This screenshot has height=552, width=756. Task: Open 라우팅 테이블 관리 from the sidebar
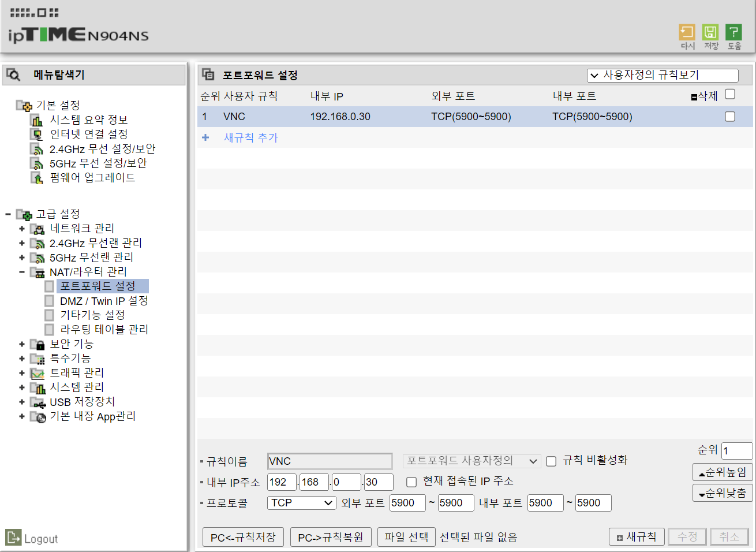pyautogui.click(x=104, y=329)
